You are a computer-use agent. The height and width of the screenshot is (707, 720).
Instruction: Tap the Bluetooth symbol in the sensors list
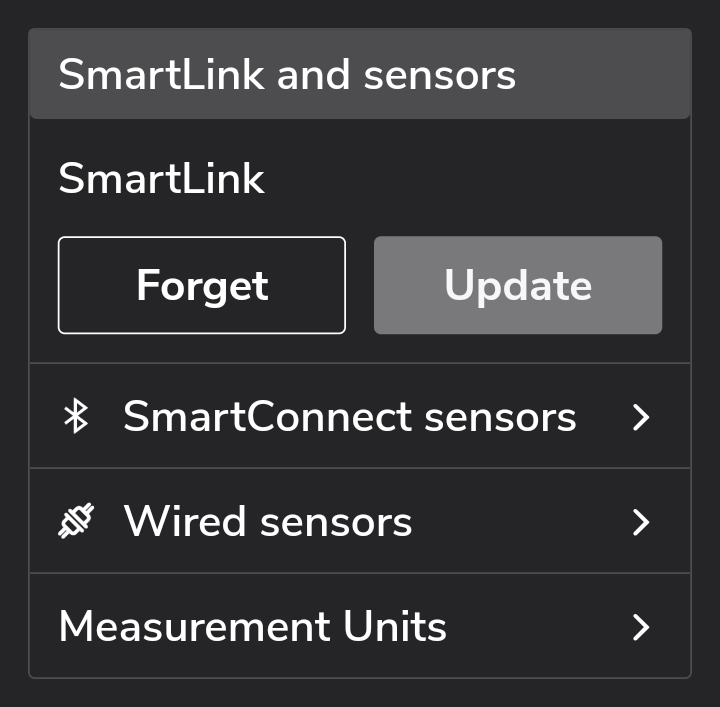tap(76, 417)
